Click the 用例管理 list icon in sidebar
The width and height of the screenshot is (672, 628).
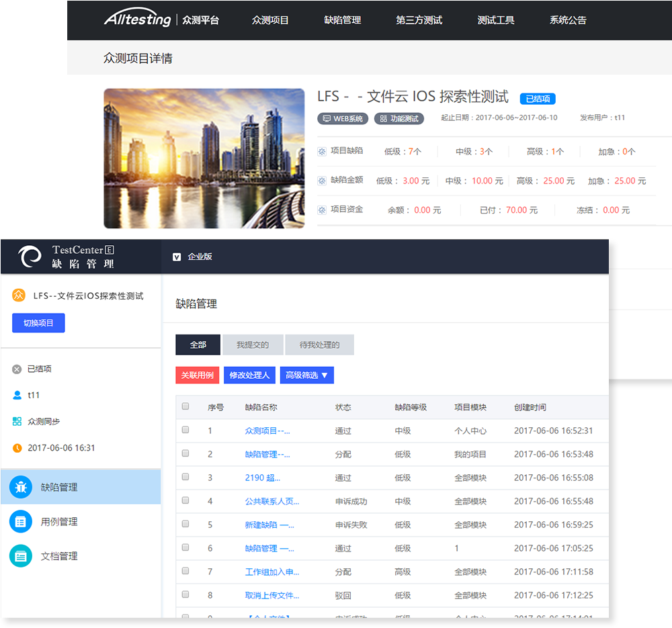[21, 522]
